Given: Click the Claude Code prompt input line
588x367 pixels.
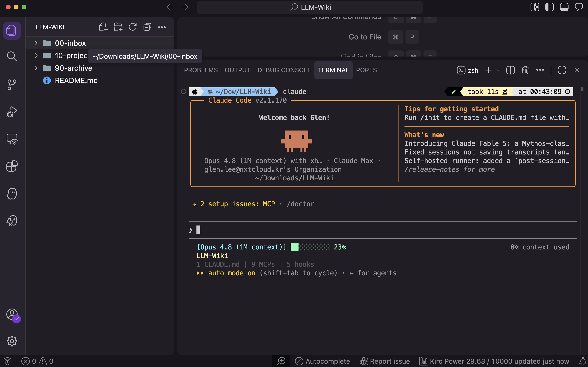Looking at the screenshot, I should (x=383, y=230).
